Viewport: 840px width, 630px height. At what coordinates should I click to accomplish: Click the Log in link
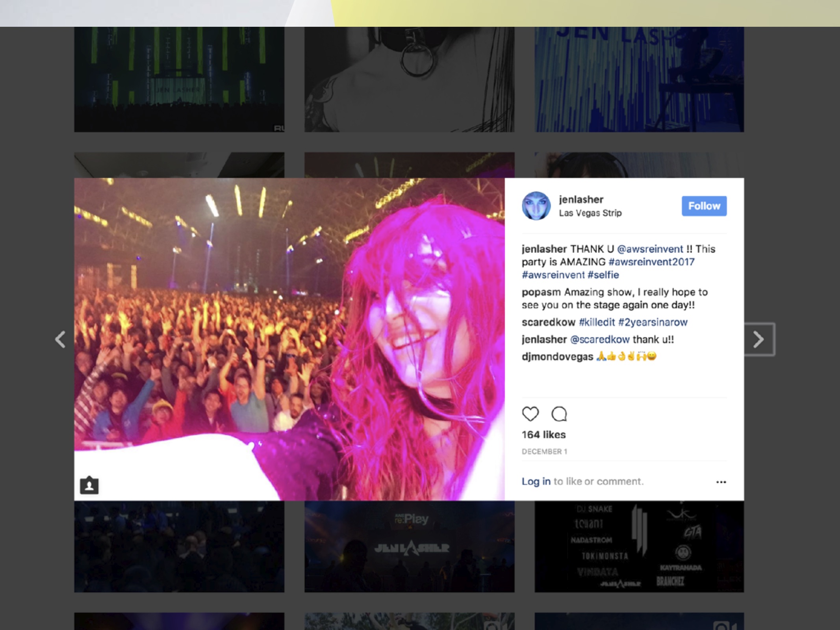[536, 482]
